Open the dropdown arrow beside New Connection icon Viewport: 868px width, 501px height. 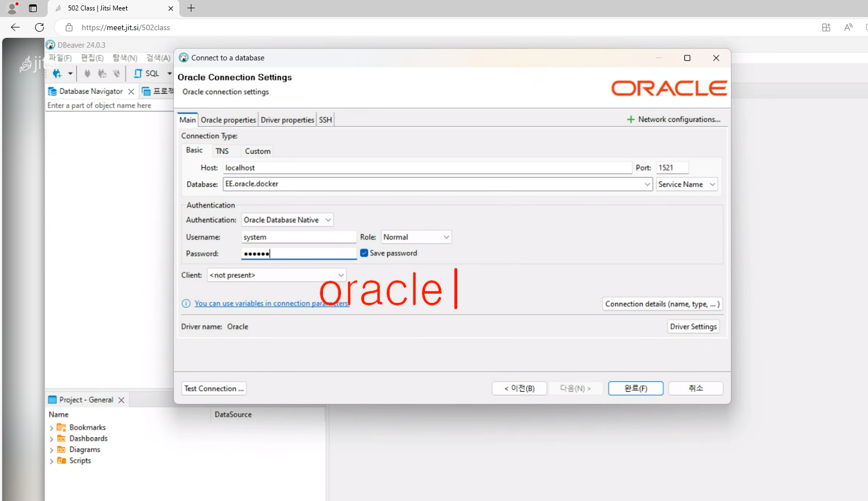click(70, 74)
